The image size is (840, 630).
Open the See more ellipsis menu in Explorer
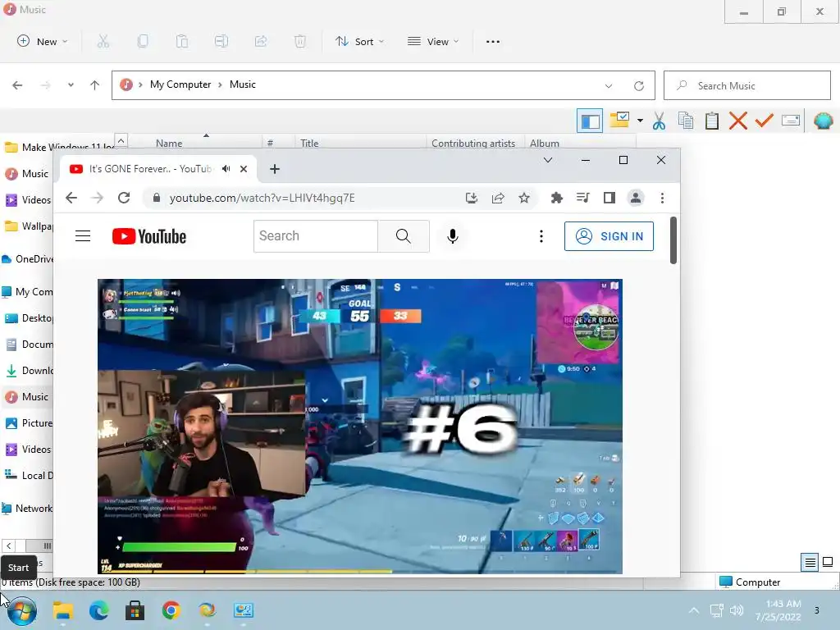point(493,41)
